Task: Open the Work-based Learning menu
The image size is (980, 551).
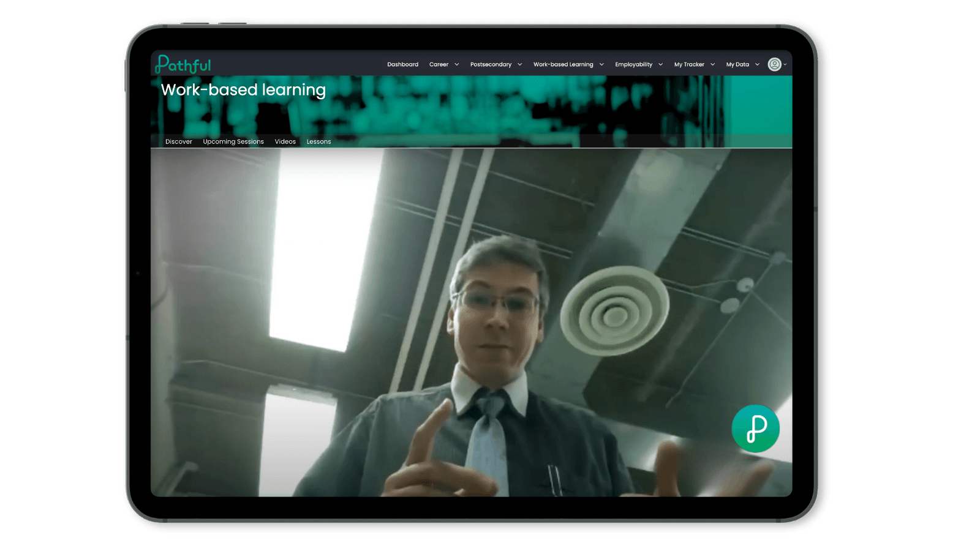Action: [563, 64]
